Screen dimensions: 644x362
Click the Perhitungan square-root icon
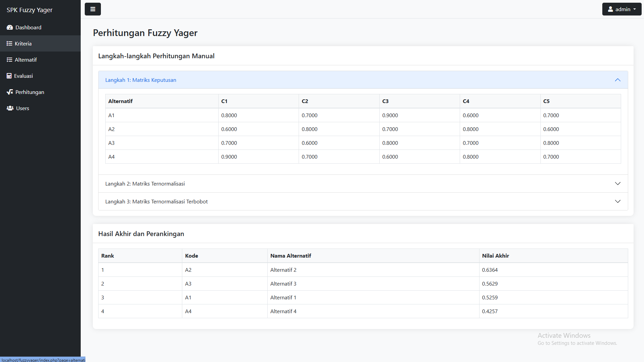pyautogui.click(x=10, y=92)
